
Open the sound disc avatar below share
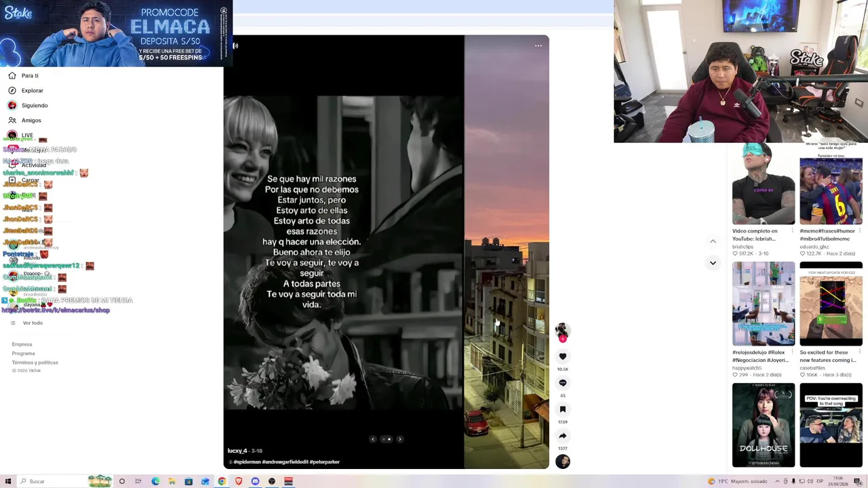(x=563, y=462)
